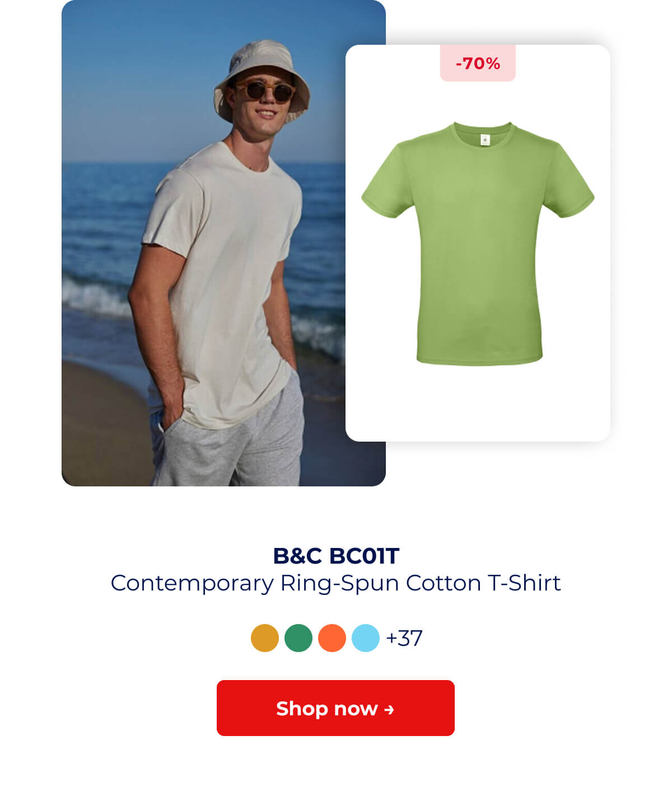Click the model's grey shorts
Screen dimensions: 672x792
pyautogui.click(x=230, y=437)
